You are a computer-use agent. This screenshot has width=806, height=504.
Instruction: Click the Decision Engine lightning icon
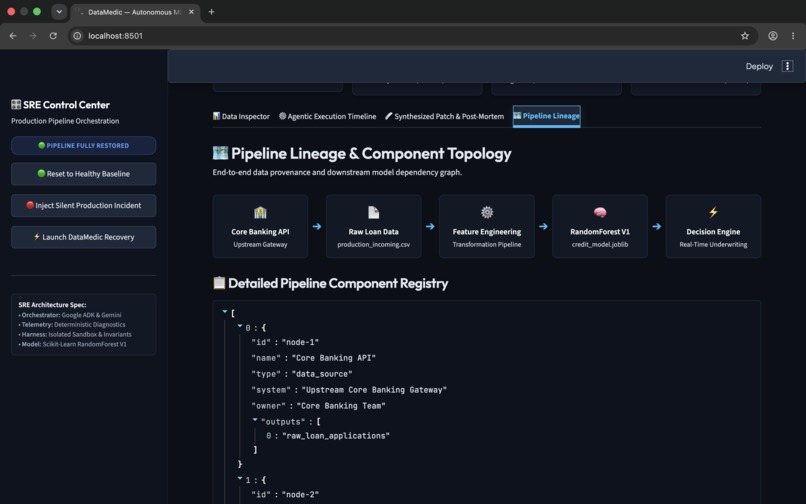[713, 212]
